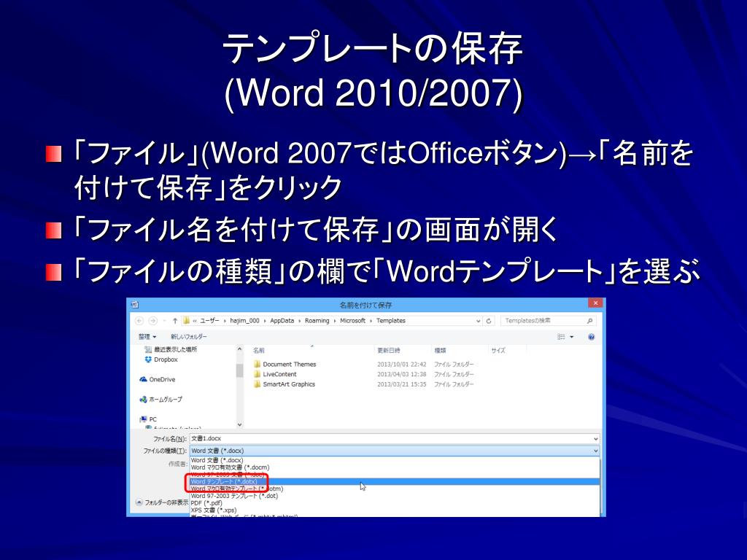
Task: Expand the Microsoft breadcrumb arrow in the address bar
Action: (x=371, y=321)
